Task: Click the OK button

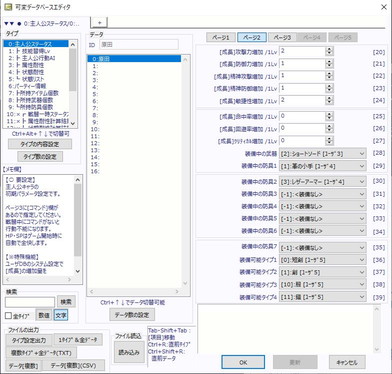Action: (x=243, y=362)
